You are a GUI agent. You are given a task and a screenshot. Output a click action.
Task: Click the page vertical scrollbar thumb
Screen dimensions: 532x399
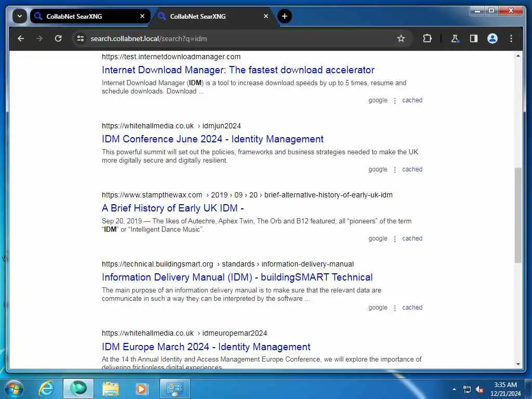tap(518, 215)
